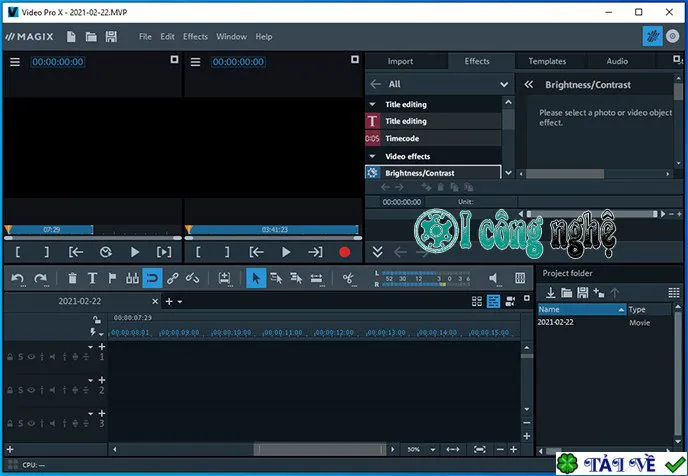
Task: Click the save icon in Project folder toolbar
Action: point(583,293)
